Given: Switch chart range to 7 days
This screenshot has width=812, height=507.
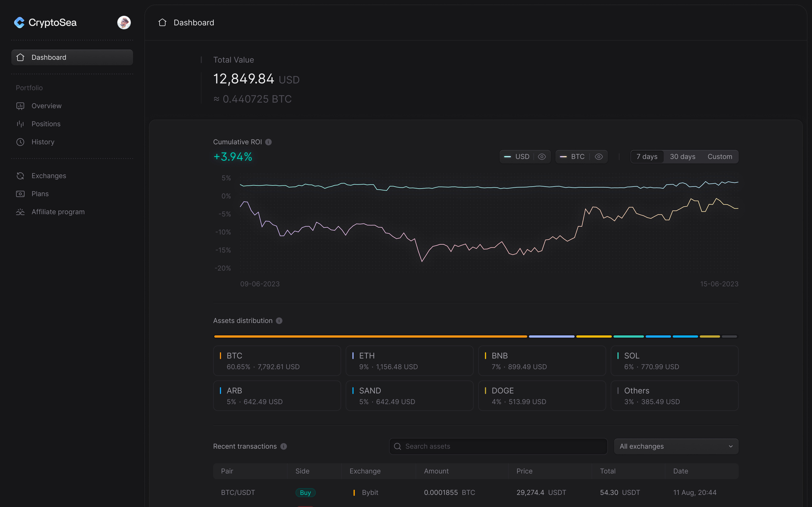Looking at the screenshot, I should click(x=647, y=157).
